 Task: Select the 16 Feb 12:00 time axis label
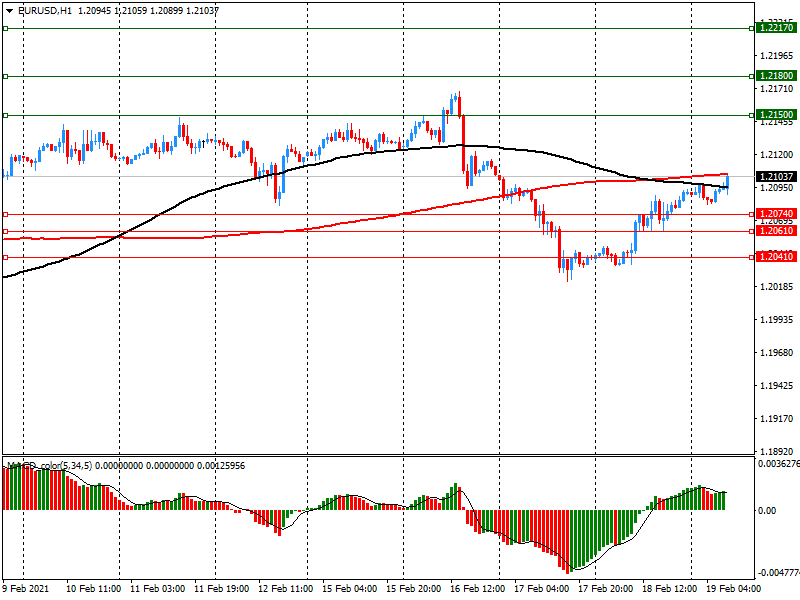(479, 589)
